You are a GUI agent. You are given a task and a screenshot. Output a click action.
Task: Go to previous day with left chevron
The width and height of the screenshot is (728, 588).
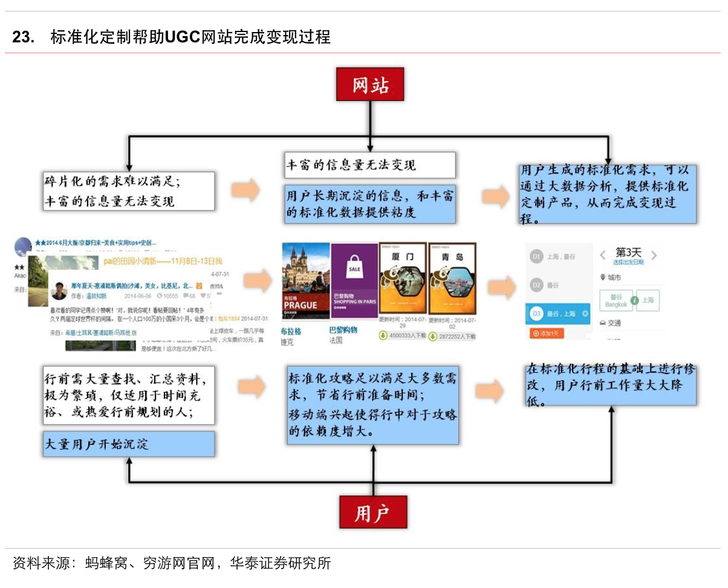click(602, 255)
